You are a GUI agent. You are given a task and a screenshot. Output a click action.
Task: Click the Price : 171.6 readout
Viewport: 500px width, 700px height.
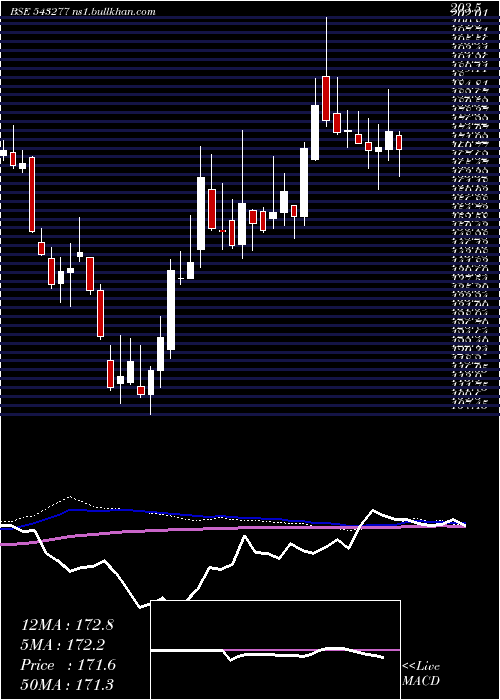[x=68, y=665]
